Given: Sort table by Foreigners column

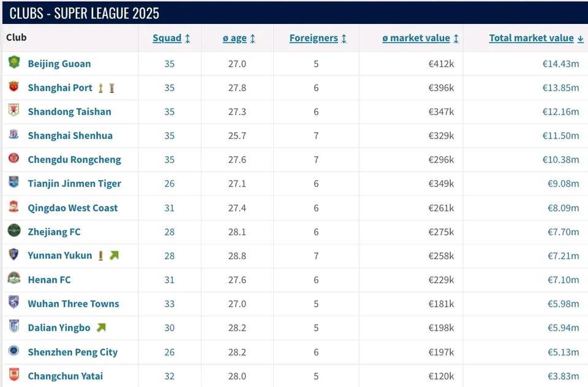Looking at the screenshot, I should tap(318, 38).
